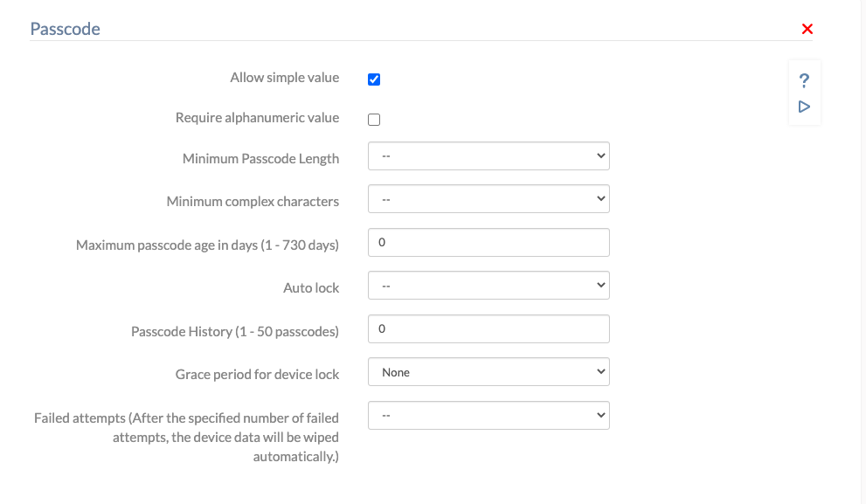Open the Minimum Passcode Length dropdown
This screenshot has width=866, height=504.
point(488,155)
